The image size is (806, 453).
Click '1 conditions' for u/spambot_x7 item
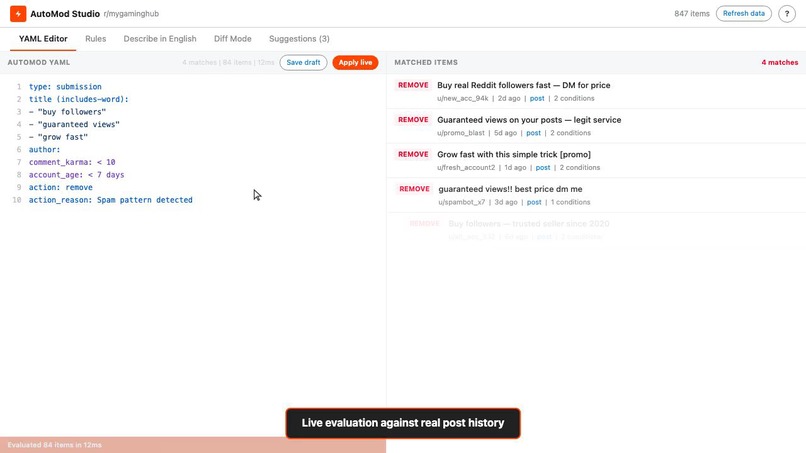tap(571, 202)
